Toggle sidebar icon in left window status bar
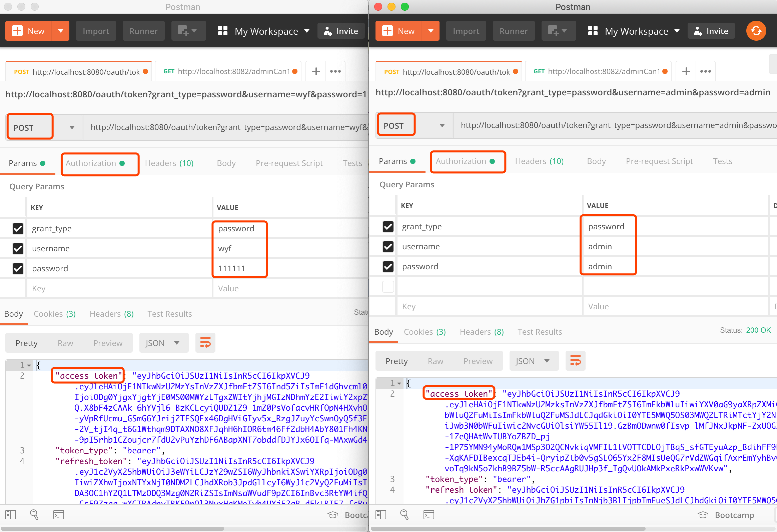The width and height of the screenshot is (777, 532). [11, 515]
